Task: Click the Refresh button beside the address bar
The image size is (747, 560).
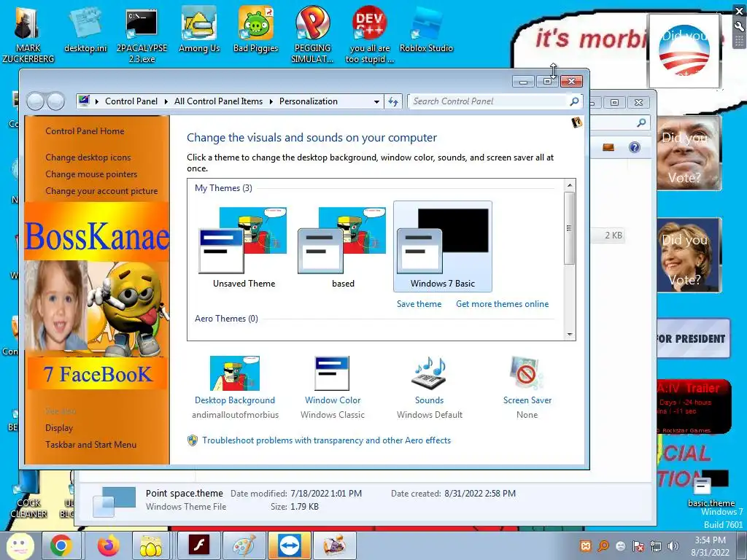Action: tap(393, 101)
